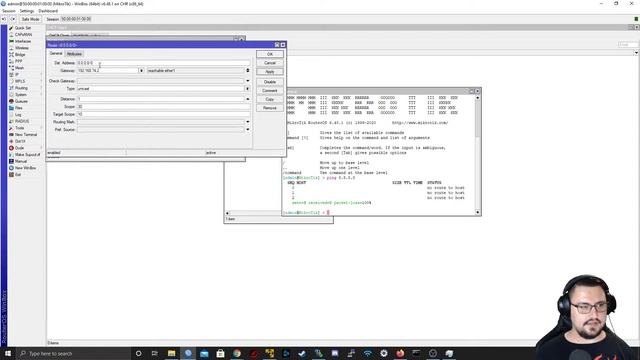Click the Scope input field

(x=163, y=107)
